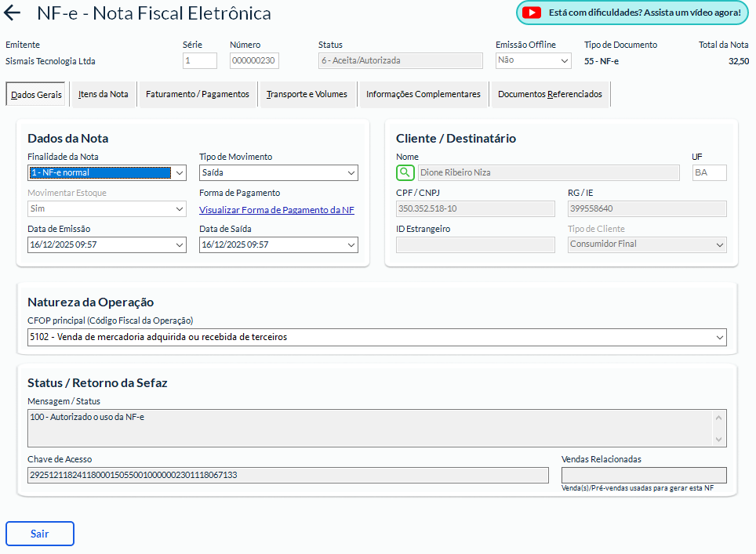Open the Visualizar Forma de Pagamento da NF link

click(x=277, y=210)
